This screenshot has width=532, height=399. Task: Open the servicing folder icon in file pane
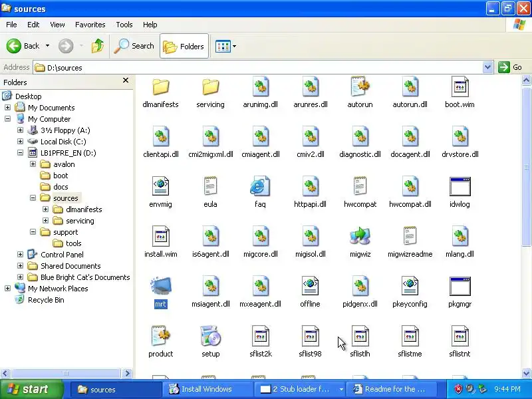tap(210, 87)
